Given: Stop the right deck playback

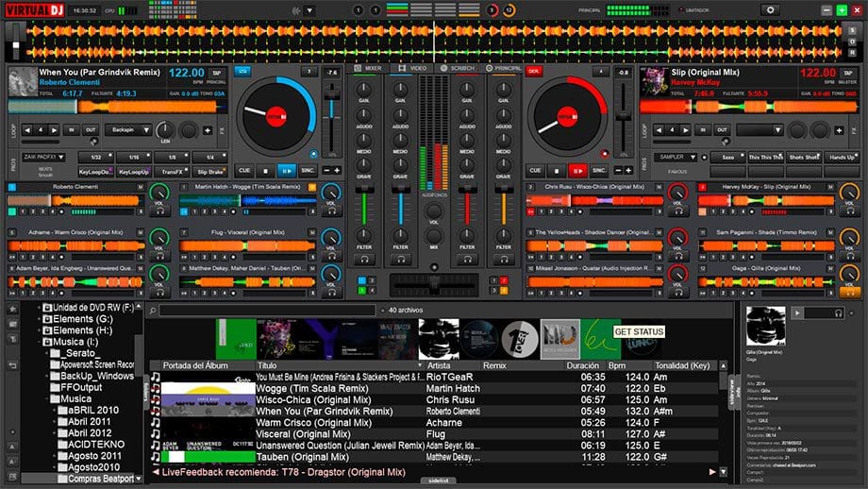Looking at the screenshot, I should [557, 171].
